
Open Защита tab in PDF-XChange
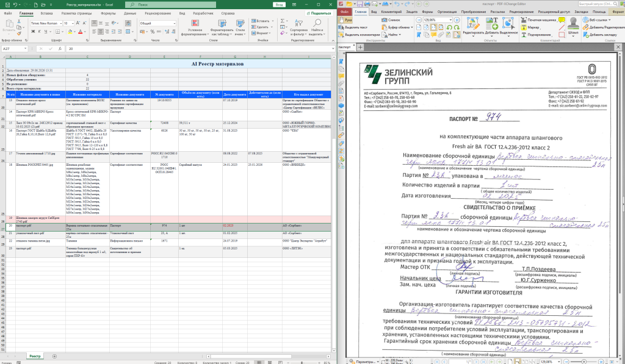(412, 12)
